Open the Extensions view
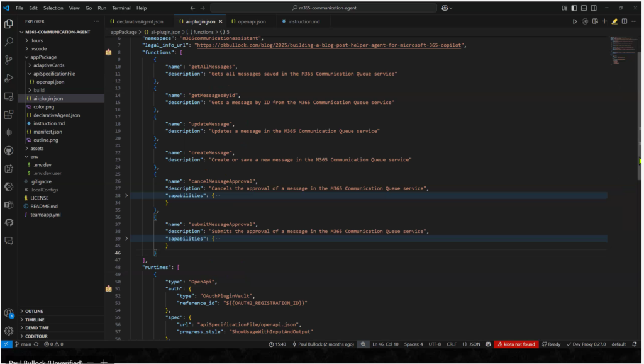Viewport: 644px width, 364px height. (9, 115)
